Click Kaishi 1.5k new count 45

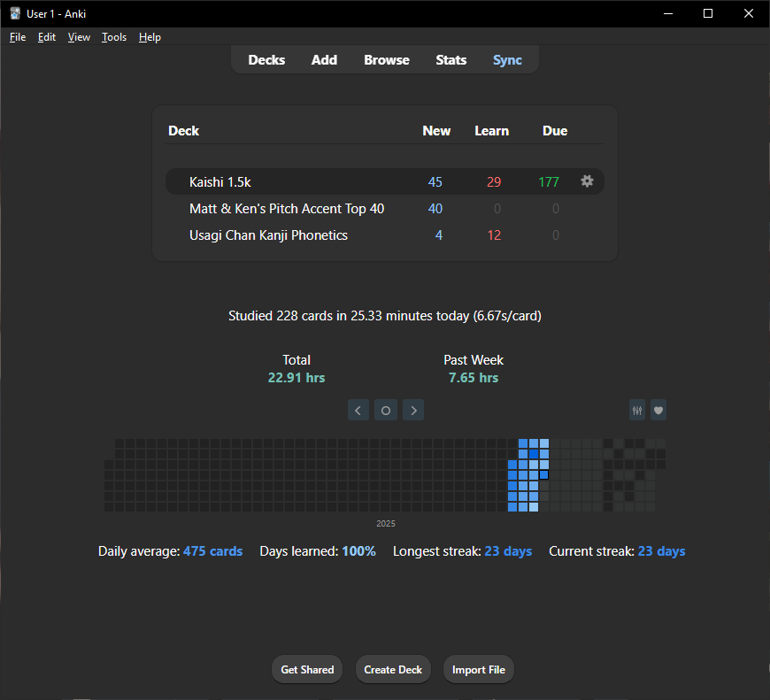(435, 182)
